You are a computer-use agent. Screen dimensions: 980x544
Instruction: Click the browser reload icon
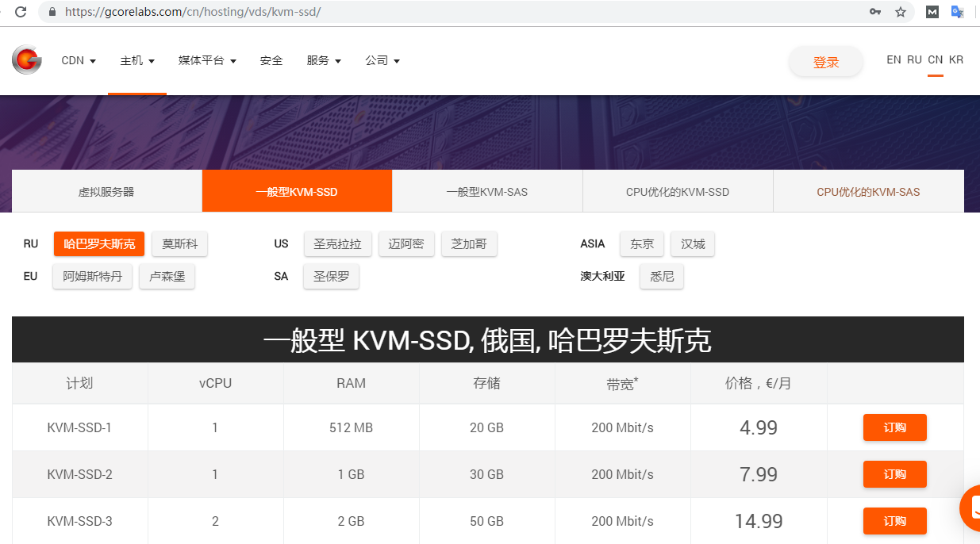[x=21, y=12]
